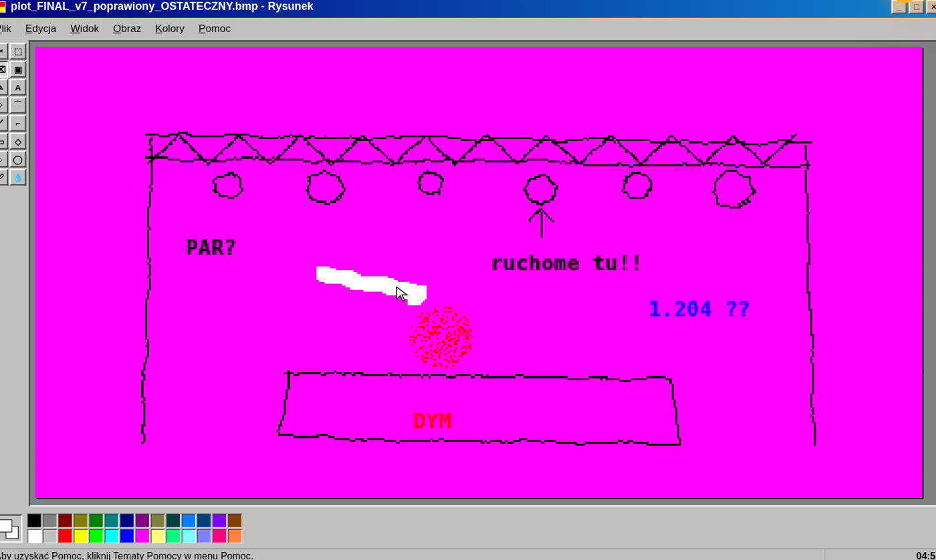Click the foreground/background color indicator box

[9, 529]
